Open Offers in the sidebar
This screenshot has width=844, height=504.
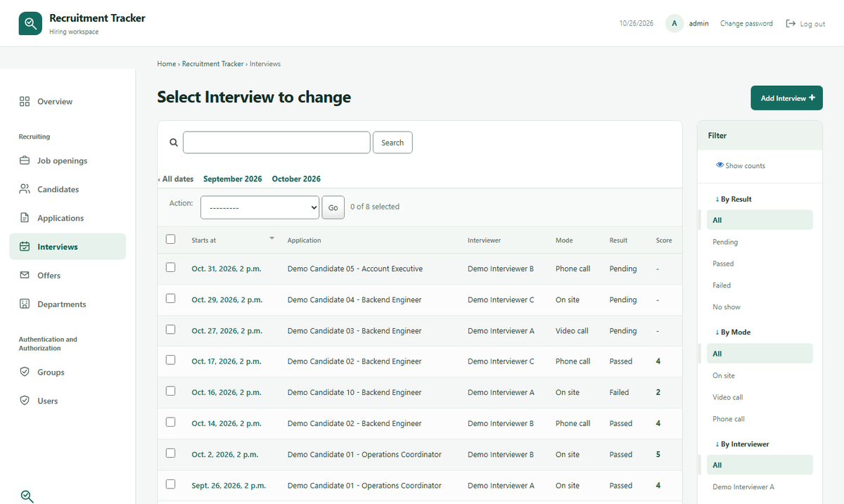click(x=68, y=276)
